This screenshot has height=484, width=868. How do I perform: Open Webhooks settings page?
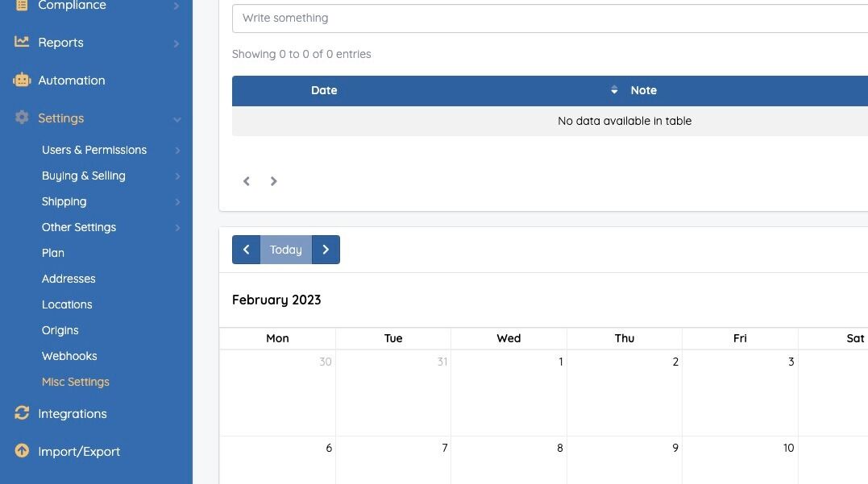point(69,356)
